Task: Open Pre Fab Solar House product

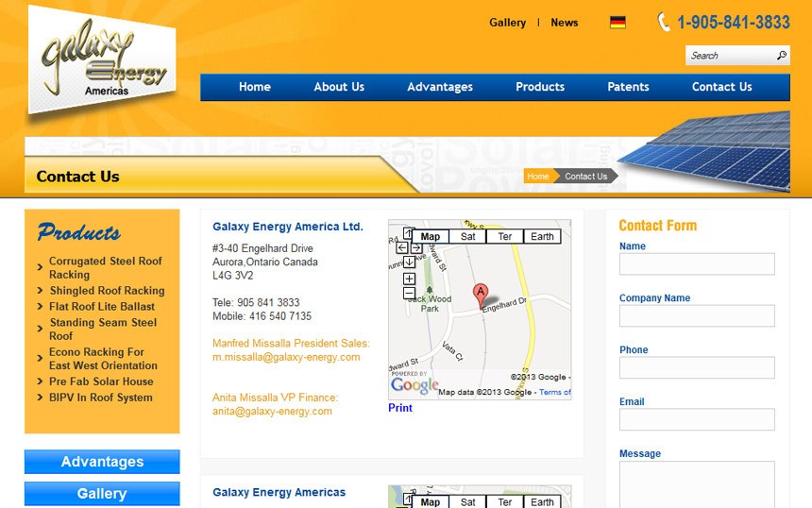Action: coord(101,381)
